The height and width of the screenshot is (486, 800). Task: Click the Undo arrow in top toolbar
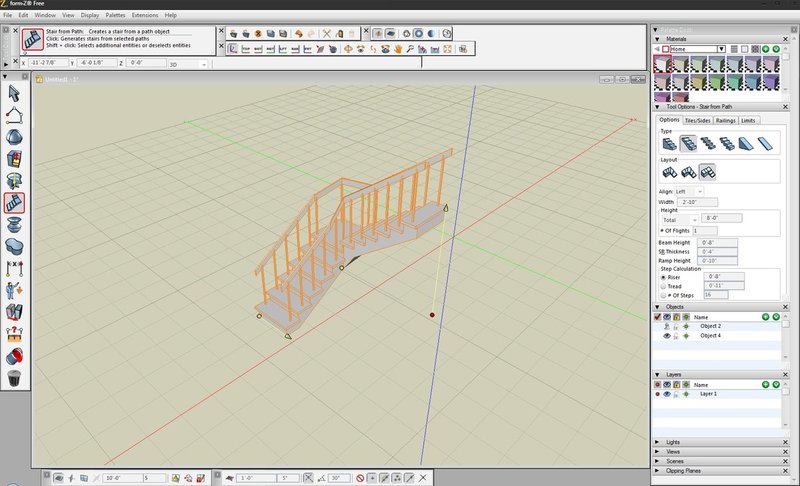click(x=299, y=33)
